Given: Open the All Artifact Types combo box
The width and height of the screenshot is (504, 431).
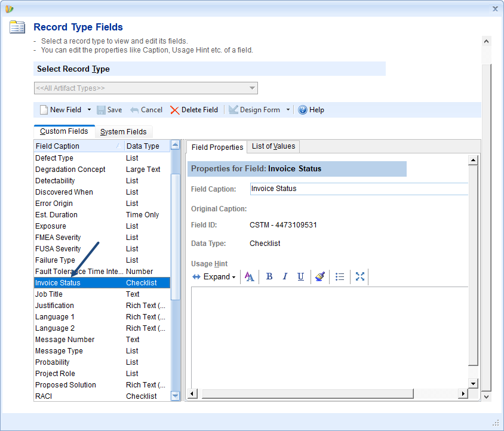Looking at the screenshot, I should click(146, 88).
